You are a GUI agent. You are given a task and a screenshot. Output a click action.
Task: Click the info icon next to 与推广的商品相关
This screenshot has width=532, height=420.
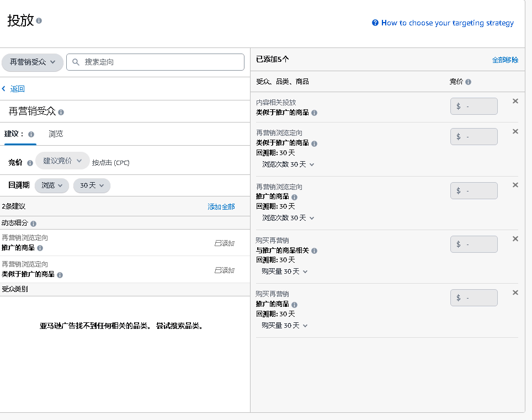313,251
